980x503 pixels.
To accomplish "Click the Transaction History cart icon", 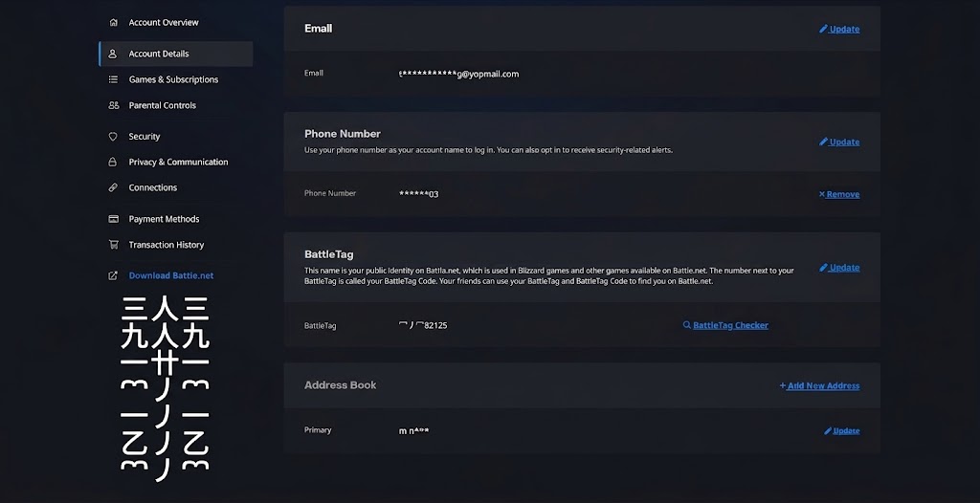I will click(113, 244).
